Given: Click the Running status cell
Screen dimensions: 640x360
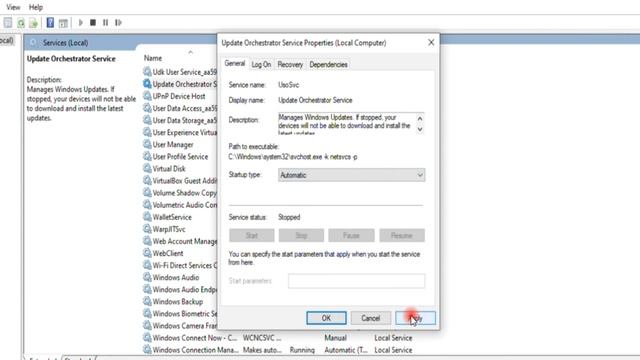Looking at the screenshot, I should pos(302,350).
